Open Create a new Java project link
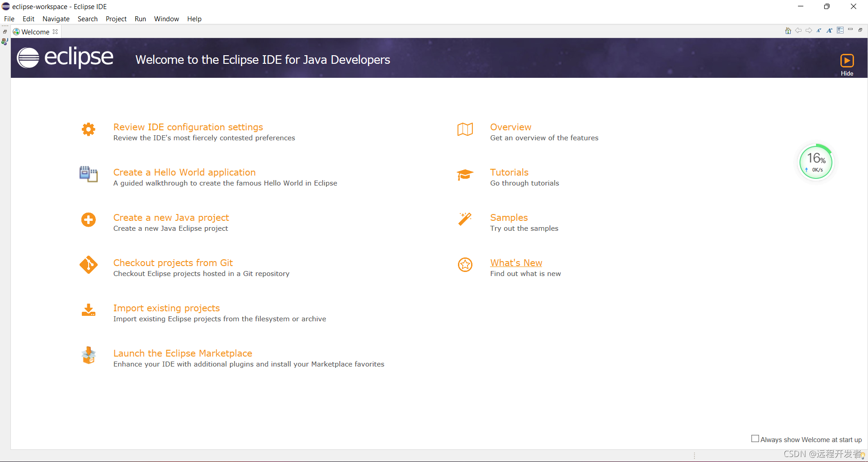 coord(171,218)
